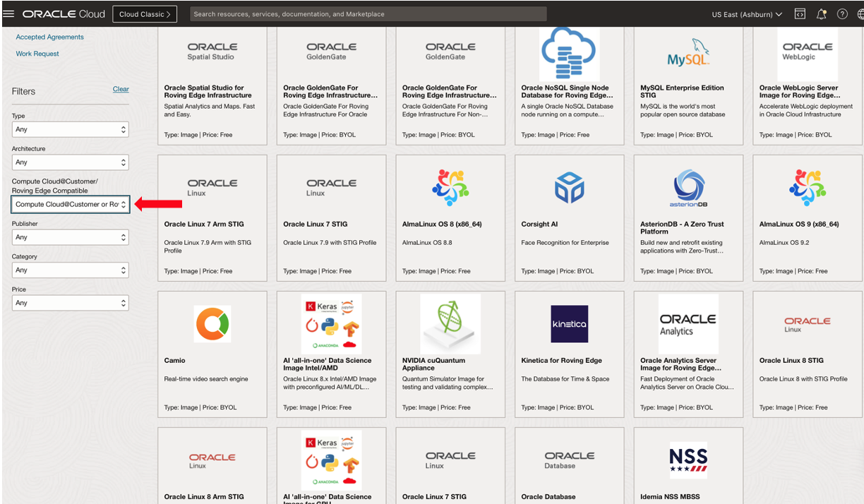
Task: Open the Type filter dropdown
Action: [70, 129]
